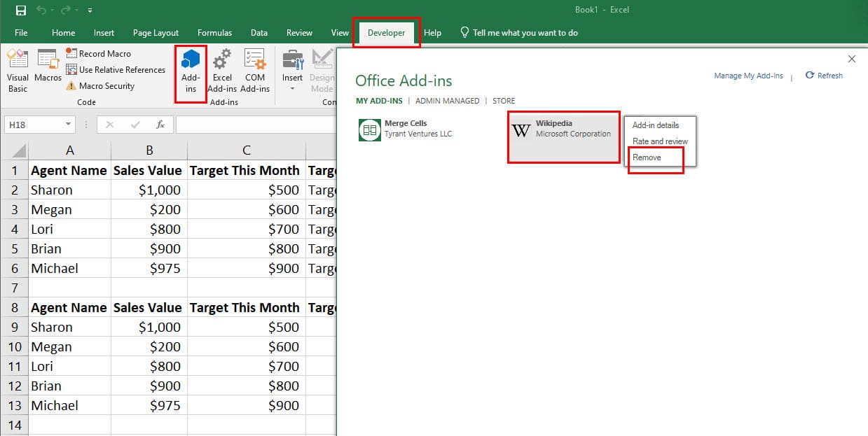Image resolution: width=868 pixels, height=436 pixels.
Task: Click Refresh in Office Add-ins dialog
Action: [x=825, y=76]
